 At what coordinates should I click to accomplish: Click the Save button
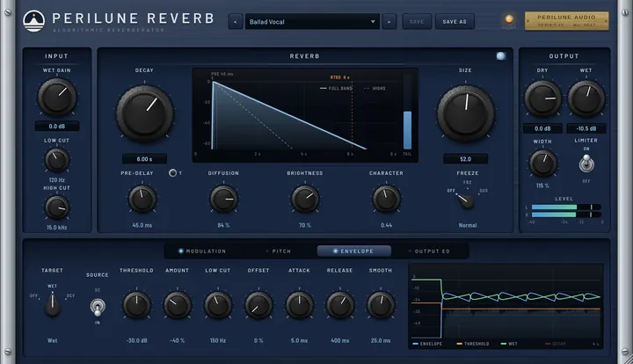[x=417, y=22]
